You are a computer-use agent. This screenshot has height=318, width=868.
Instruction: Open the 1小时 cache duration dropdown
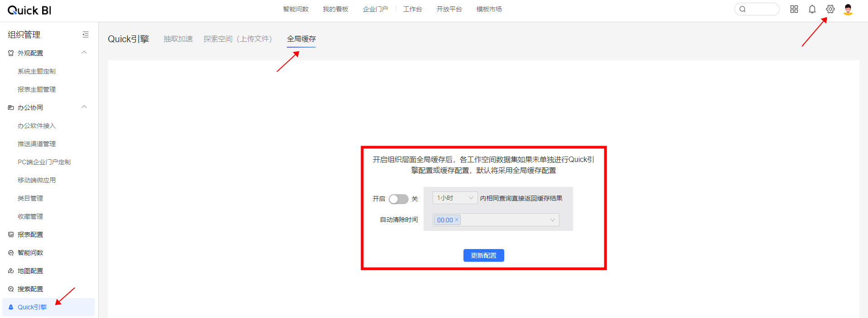click(454, 198)
